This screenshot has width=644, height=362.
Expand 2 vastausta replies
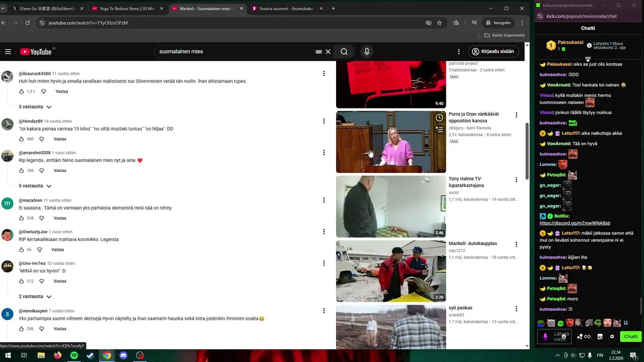point(35,296)
